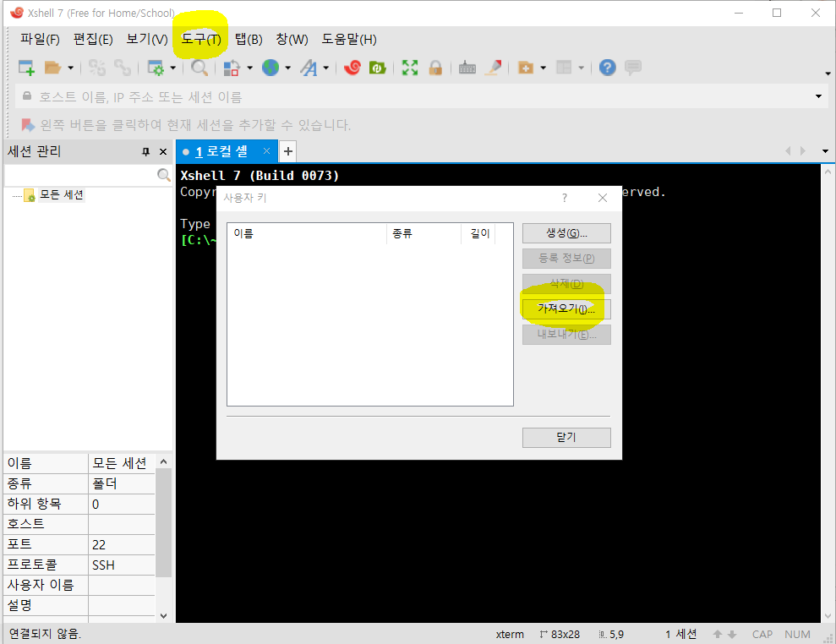Click the Session Properties gear icon in toolbar
Image resolution: width=836 pixels, height=644 pixels.
156,68
